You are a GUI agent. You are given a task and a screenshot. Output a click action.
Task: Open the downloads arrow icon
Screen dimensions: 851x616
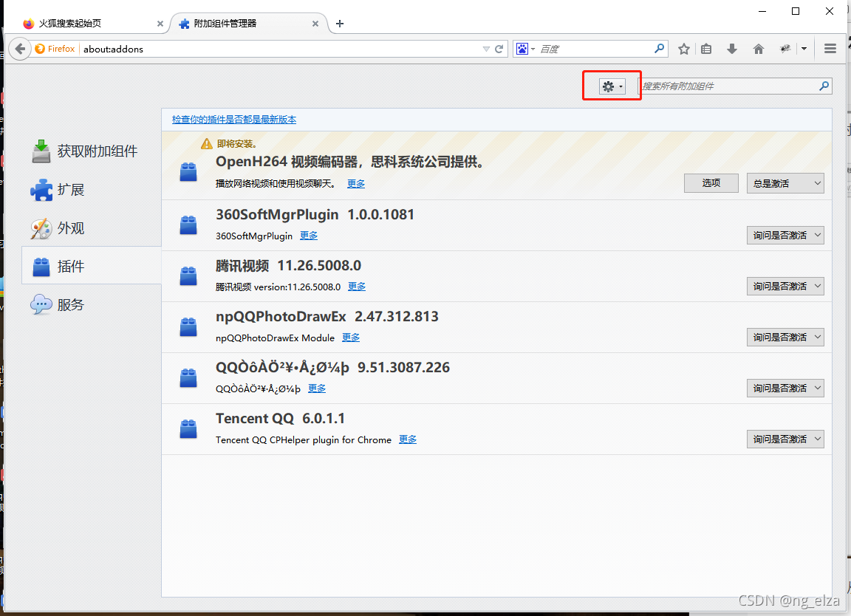732,49
